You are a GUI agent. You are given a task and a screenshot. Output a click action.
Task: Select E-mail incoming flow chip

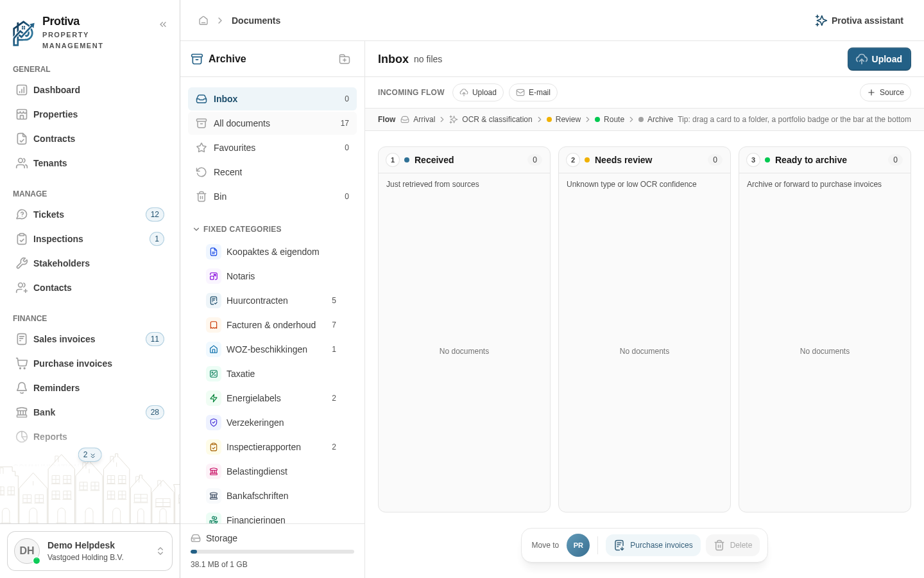click(x=533, y=92)
